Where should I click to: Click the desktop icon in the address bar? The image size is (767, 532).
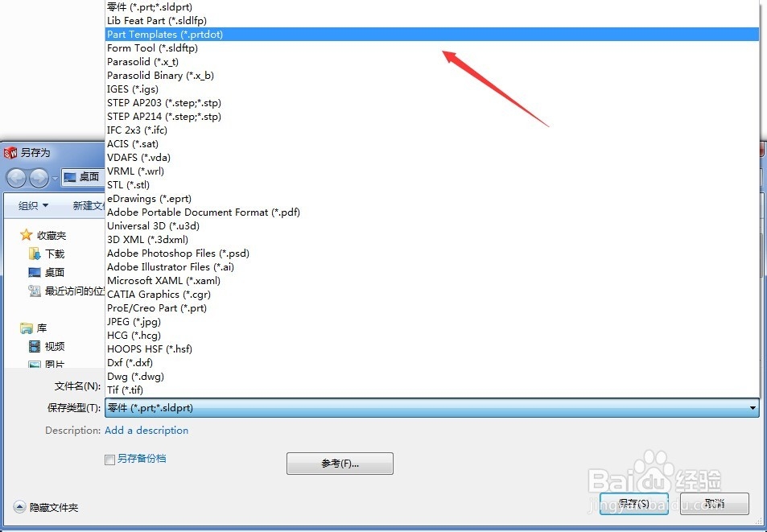70,177
